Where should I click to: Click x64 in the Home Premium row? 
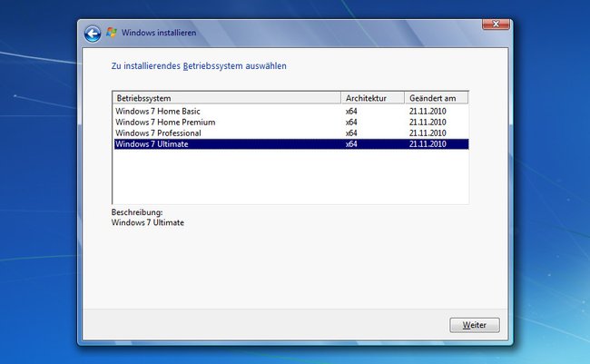(x=351, y=122)
